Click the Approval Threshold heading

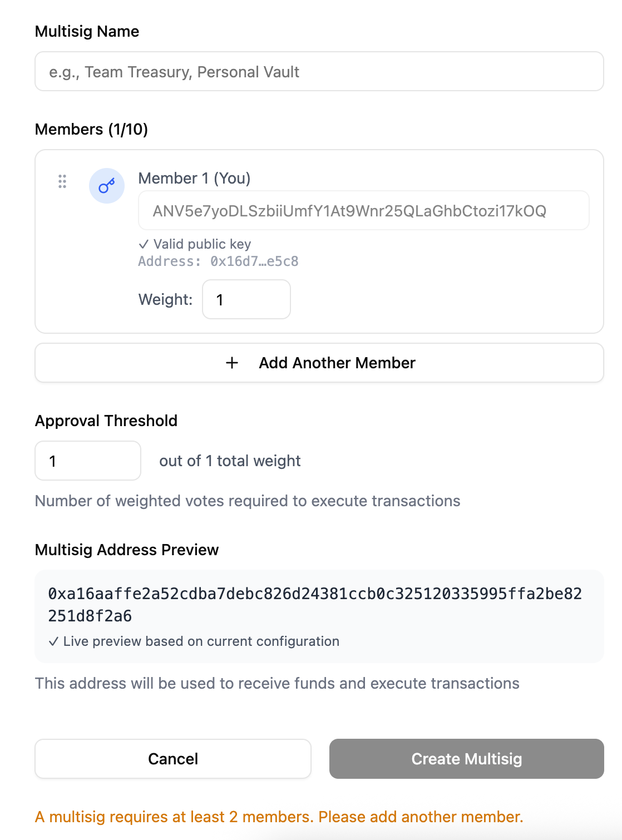click(106, 421)
